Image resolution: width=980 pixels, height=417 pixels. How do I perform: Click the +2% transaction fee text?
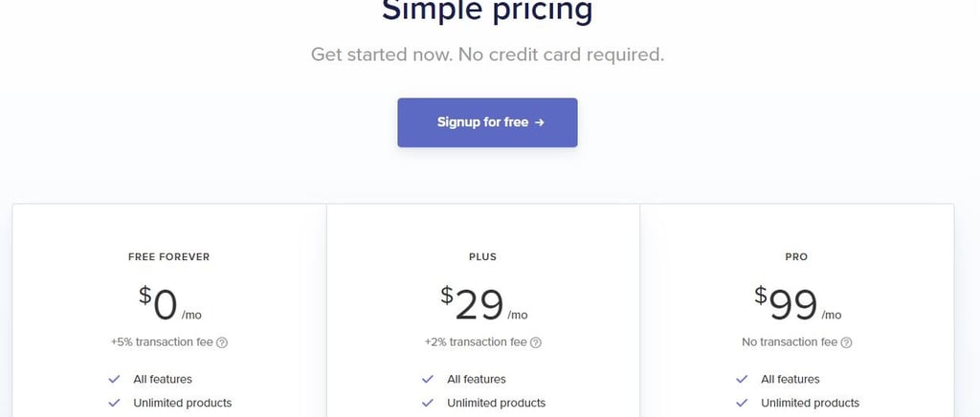coord(475,342)
